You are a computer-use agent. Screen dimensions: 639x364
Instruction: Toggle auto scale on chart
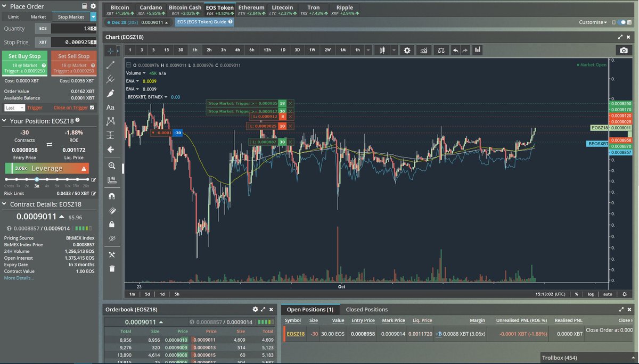608,294
